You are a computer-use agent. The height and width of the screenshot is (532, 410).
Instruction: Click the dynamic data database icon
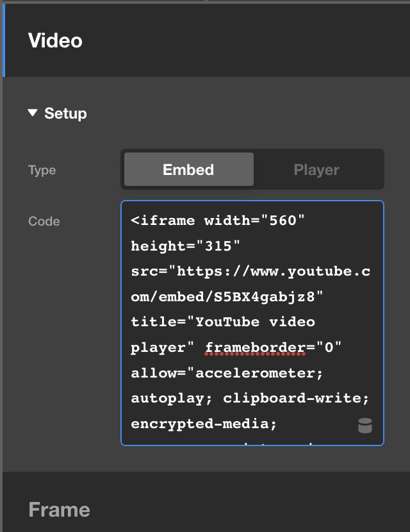point(365,426)
